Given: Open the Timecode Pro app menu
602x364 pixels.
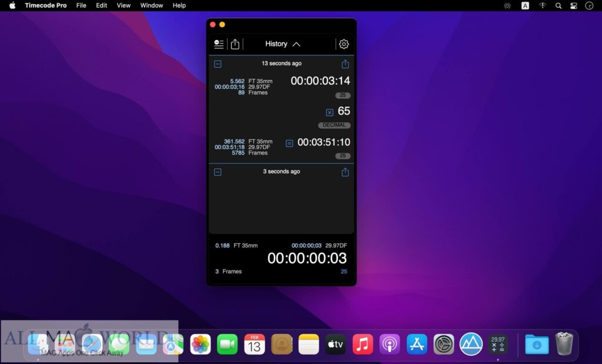Looking at the screenshot, I should tap(46, 5).
